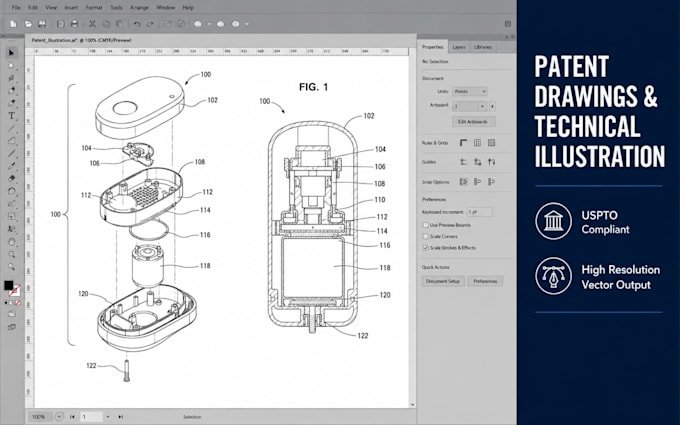Go to first artboard in status bar
Viewport: 680px width, 425px height.
click(72, 417)
